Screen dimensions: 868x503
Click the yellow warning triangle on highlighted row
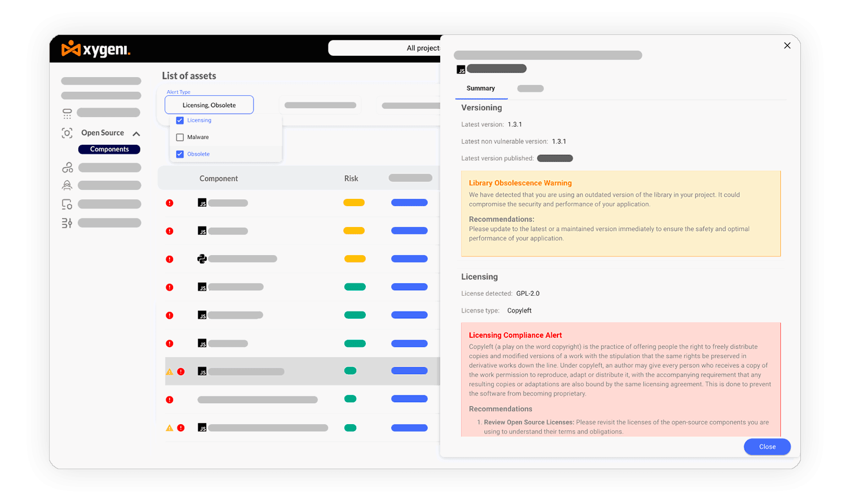pyautogui.click(x=169, y=372)
